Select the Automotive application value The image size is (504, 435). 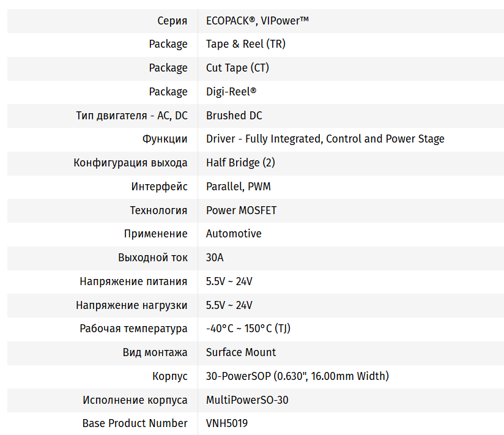pos(234,234)
